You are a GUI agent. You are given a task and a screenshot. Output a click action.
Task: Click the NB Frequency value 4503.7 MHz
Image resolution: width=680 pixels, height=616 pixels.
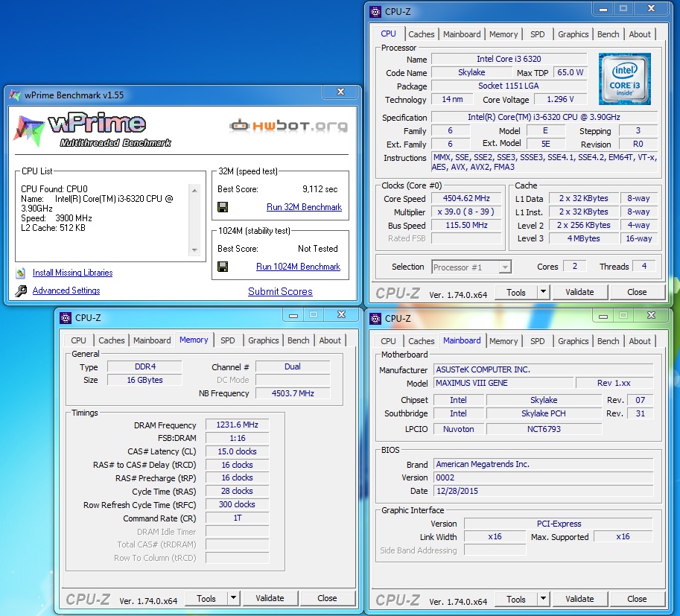click(x=293, y=393)
